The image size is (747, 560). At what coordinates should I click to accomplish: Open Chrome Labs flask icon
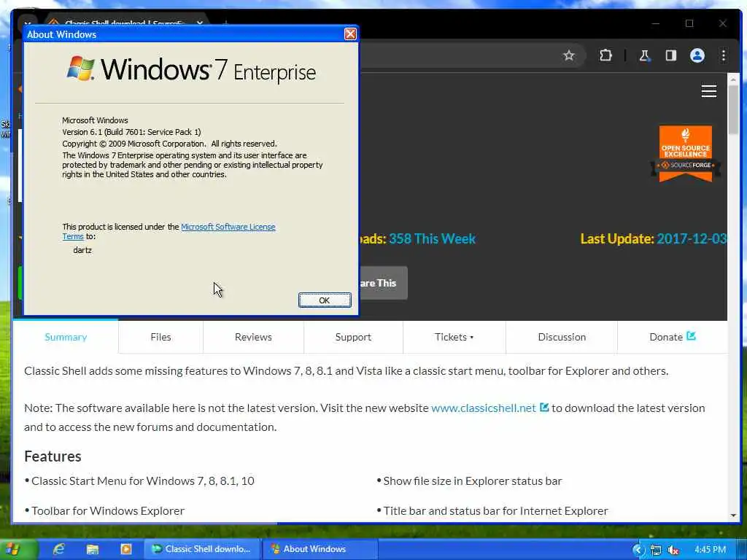click(644, 55)
